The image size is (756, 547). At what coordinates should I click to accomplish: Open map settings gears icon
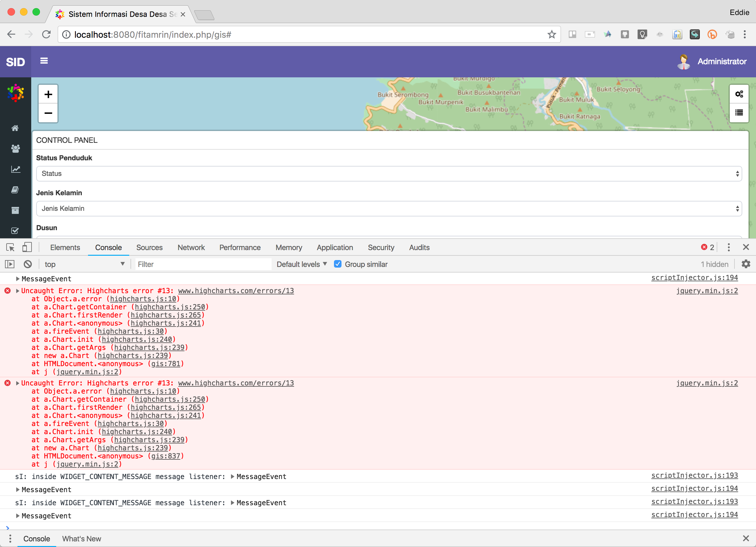(739, 94)
